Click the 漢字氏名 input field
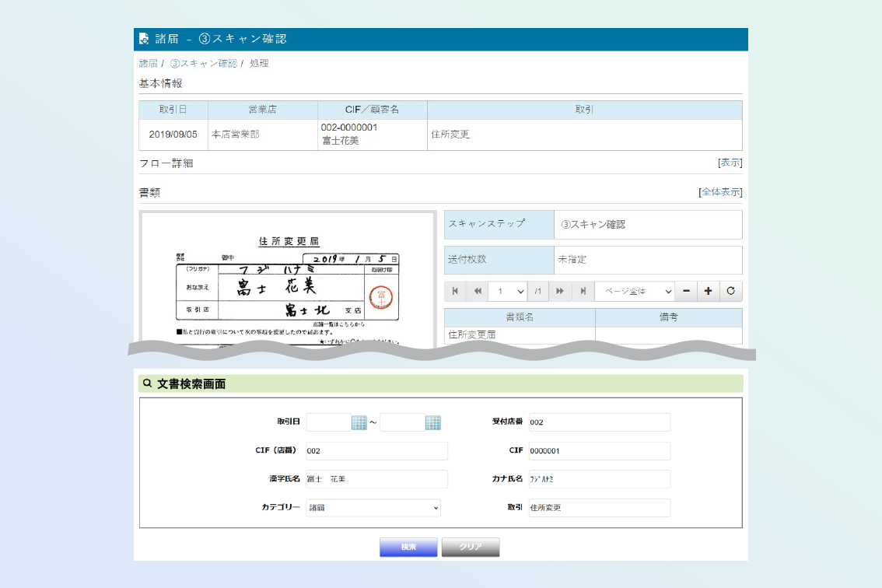The height and width of the screenshot is (588, 882). (376, 479)
